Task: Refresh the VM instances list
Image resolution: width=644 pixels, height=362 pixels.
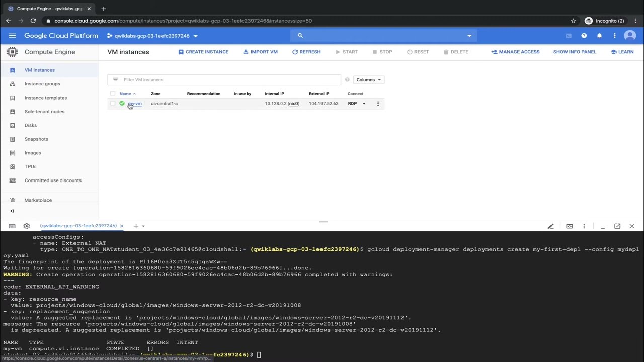Action: 306,52
